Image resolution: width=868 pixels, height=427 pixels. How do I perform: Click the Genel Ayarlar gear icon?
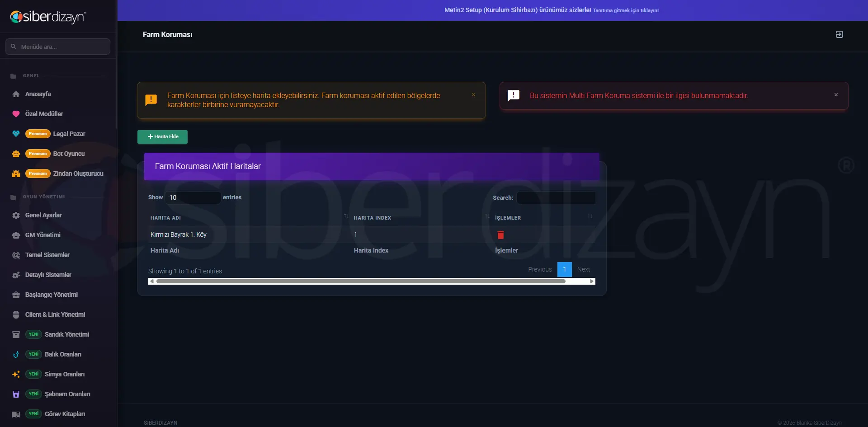pos(16,215)
